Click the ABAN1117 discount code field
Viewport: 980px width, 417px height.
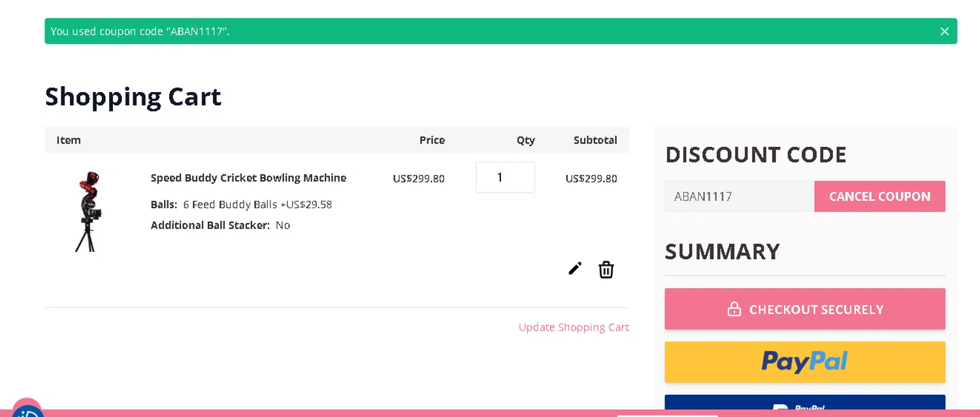740,196
